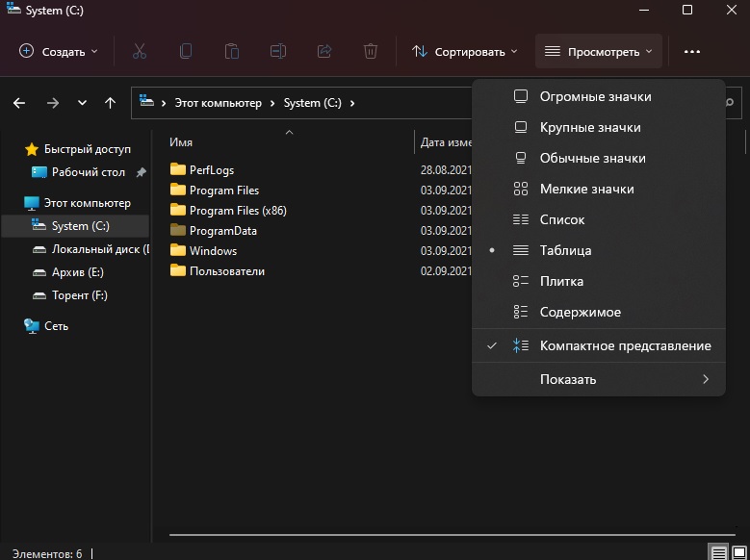
Task: Open the three-dot more options button
Action: pos(691,51)
